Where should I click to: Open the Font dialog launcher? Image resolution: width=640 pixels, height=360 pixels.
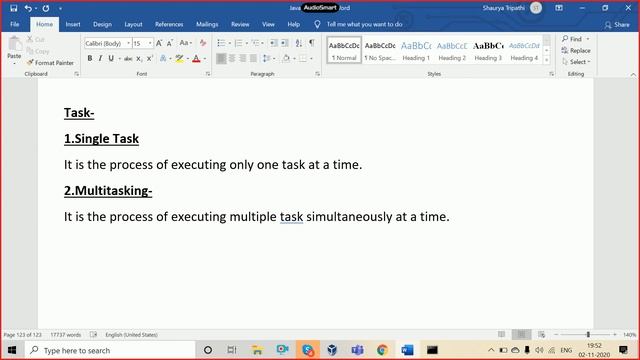[208, 74]
